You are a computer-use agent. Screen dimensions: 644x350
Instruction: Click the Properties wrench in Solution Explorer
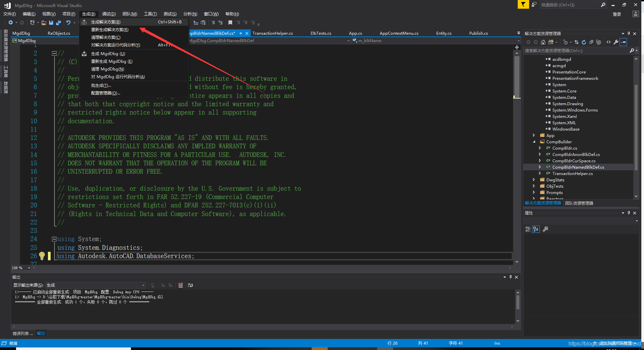tap(616, 42)
